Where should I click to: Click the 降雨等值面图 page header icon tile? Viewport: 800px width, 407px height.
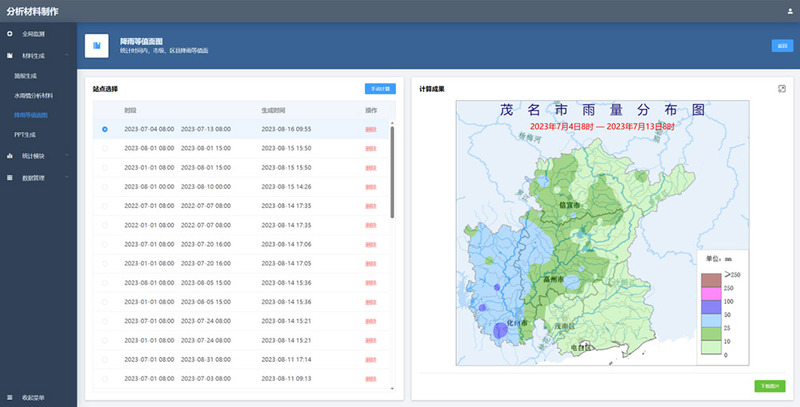click(x=96, y=46)
